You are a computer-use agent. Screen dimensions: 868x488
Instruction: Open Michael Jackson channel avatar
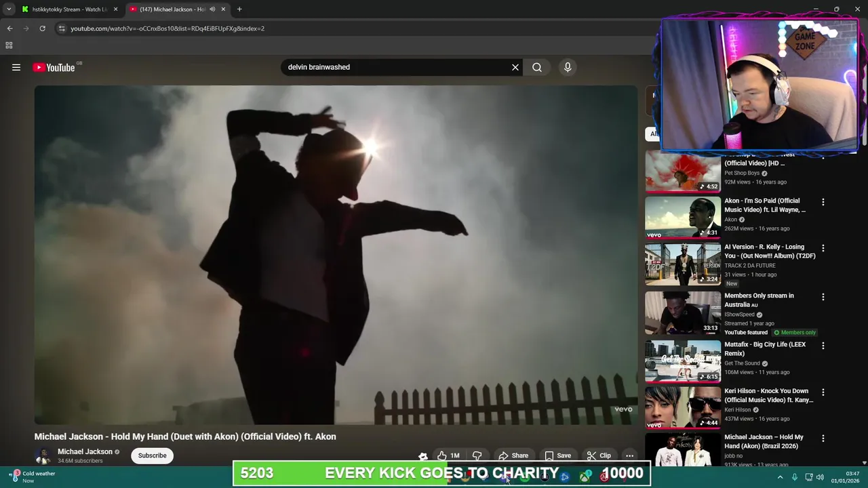point(43,455)
